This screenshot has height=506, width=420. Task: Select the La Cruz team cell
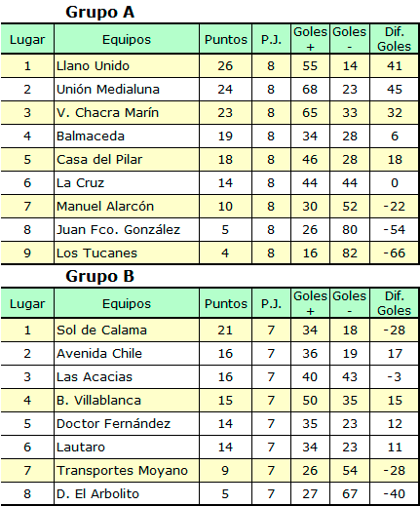[x=127, y=183]
